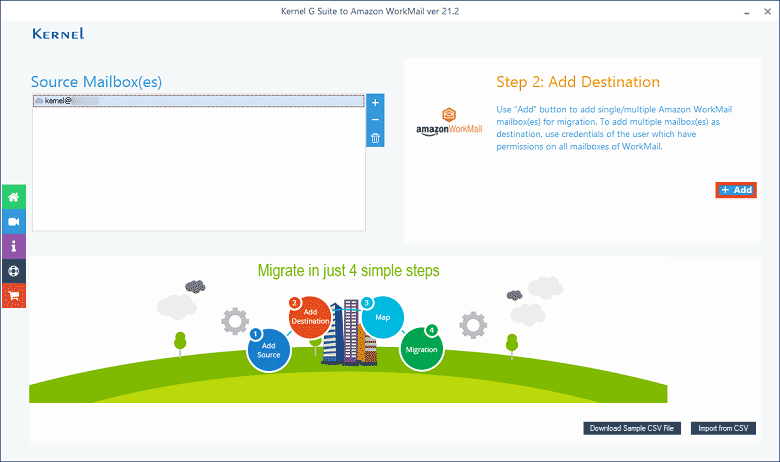This screenshot has width=780, height=462.
Task: Click the Add destination button
Action: pyautogui.click(x=736, y=190)
